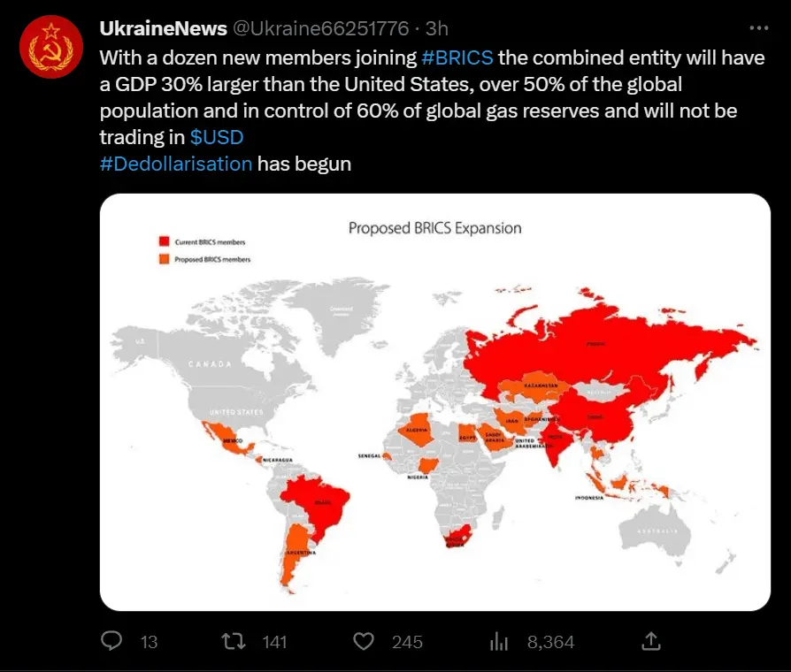Viewport: 791px width, 672px height.
Task: Click the 8,364 views count
Action: click(x=550, y=642)
